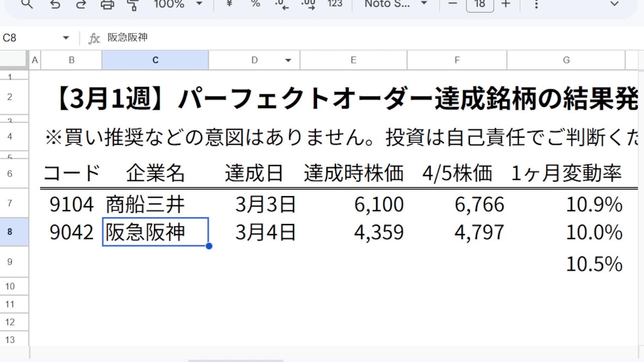Open the 123 more number formats menu
Viewport: 644px width, 362px height.
coord(335,4)
